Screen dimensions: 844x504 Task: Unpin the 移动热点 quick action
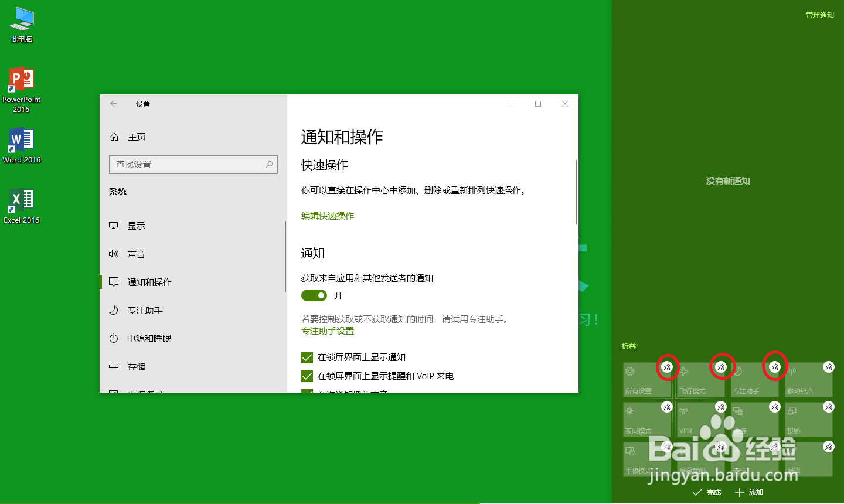(829, 367)
